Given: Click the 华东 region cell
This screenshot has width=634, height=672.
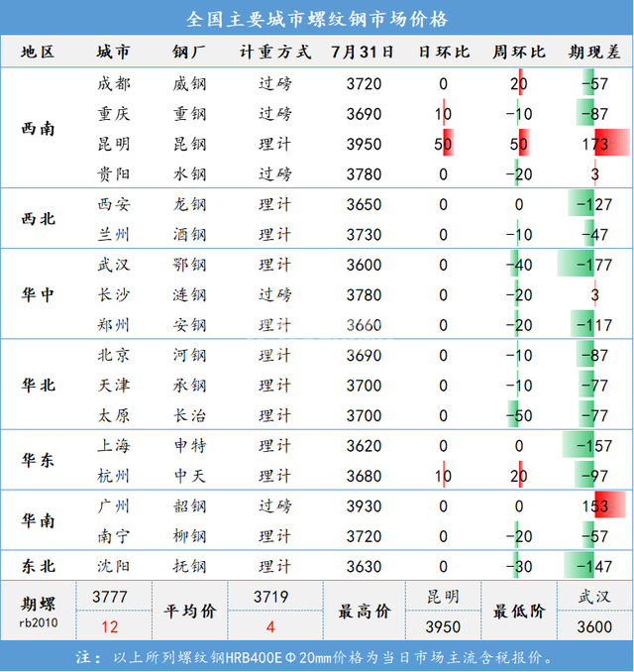Looking at the screenshot, I should coord(38,460).
